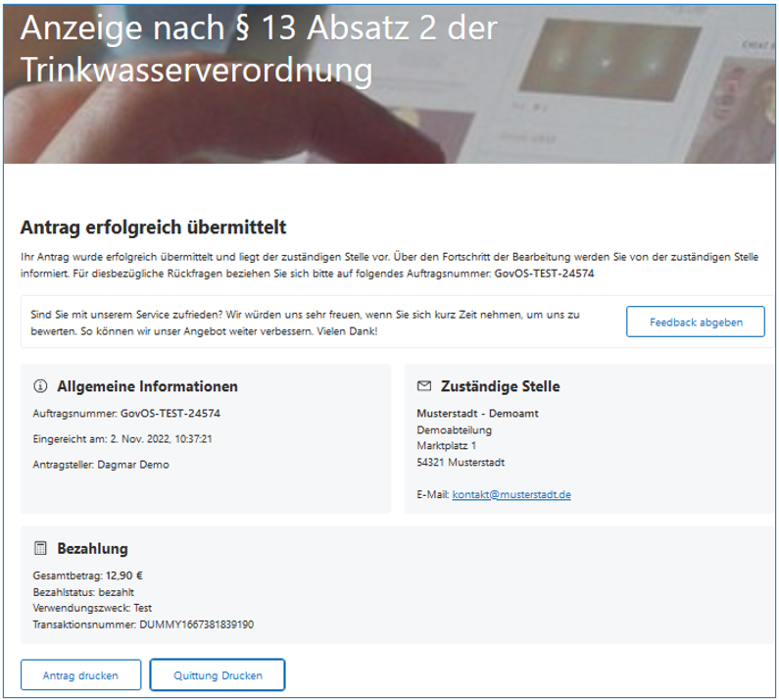The width and height of the screenshot is (779, 700).
Task: Click the Eingereicht am date line
Action: point(122,439)
